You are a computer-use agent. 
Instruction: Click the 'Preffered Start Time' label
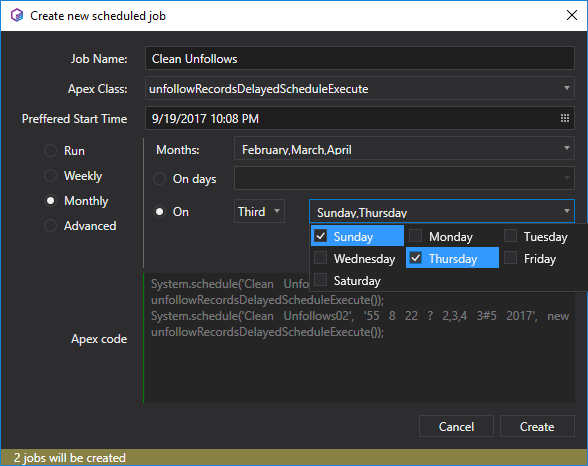74,119
